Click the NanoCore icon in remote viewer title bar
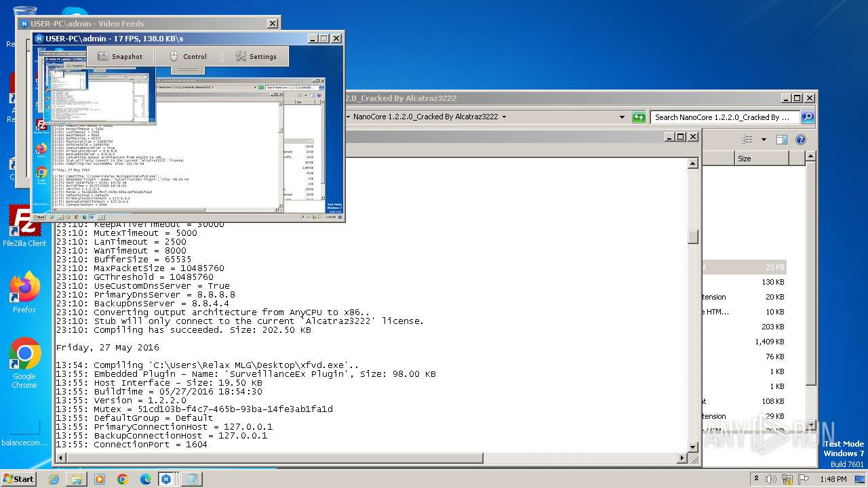868x488 pixels. click(39, 39)
